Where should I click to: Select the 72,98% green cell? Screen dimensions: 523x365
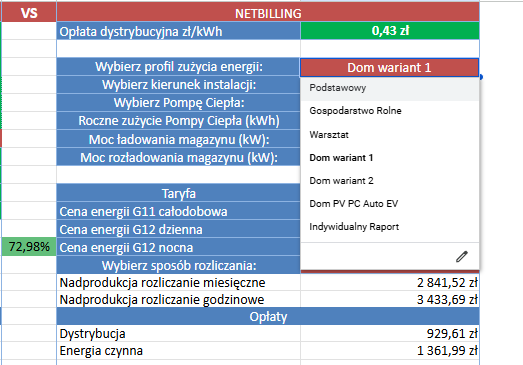pyautogui.click(x=29, y=247)
